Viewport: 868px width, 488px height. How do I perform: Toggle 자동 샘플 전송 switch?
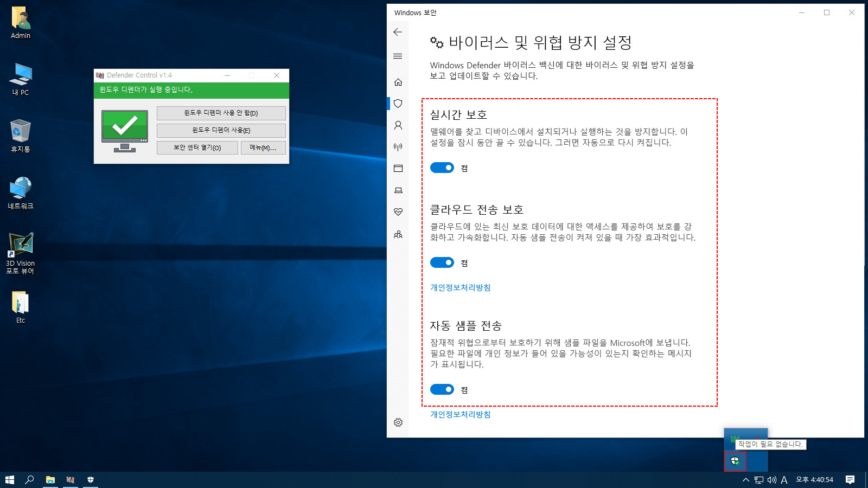pyautogui.click(x=442, y=389)
